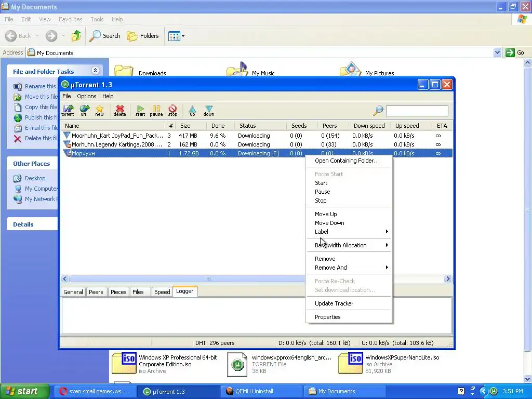
Task: Click the torrent list right scroll arrow
Action: (x=448, y=279)
